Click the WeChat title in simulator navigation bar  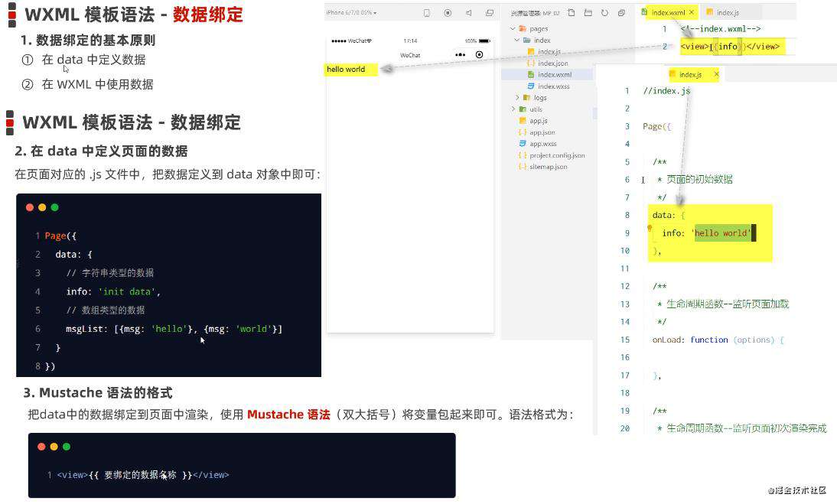[410, 55]
